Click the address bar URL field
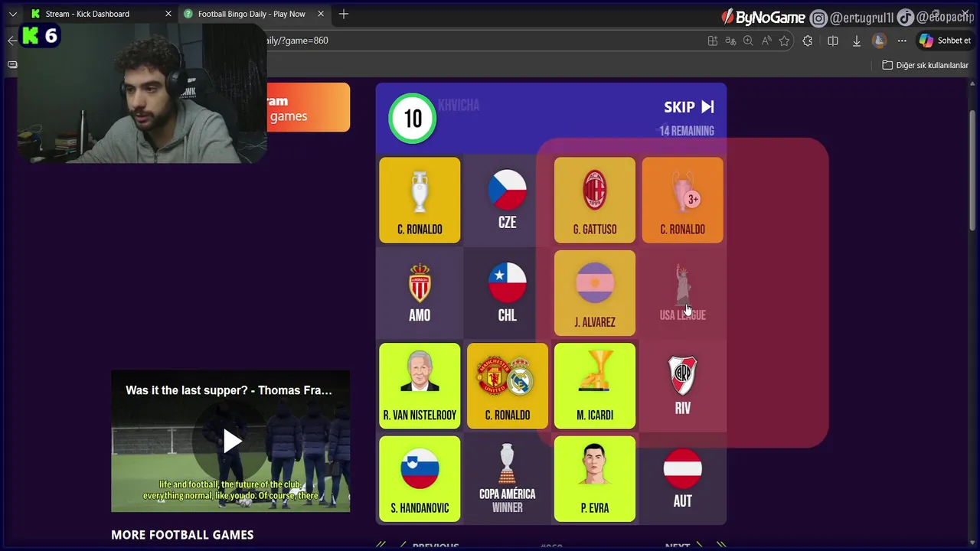The height and width of the screenshot is (551, 980). pos(482,41)
